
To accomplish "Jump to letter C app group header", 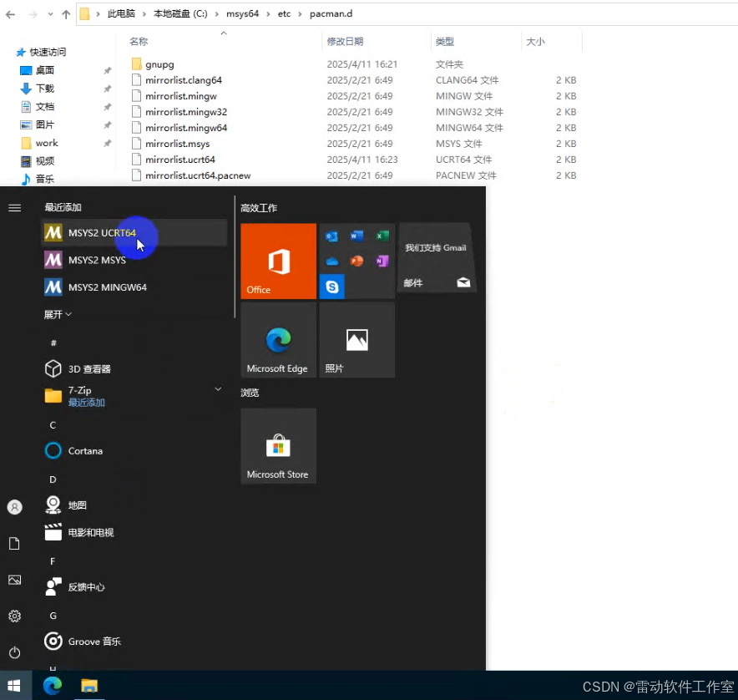I will 53,425.
